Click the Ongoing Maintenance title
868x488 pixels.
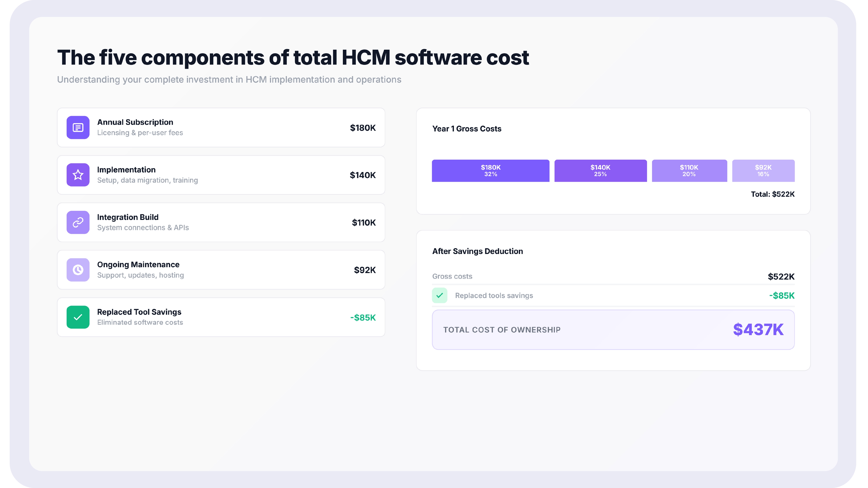(x=138, y=265)
